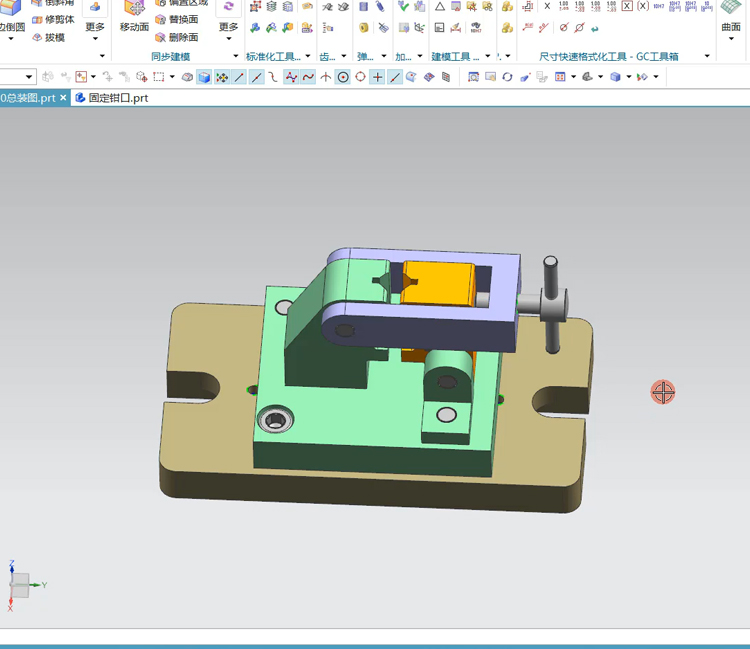Click the shaded rendering style cube icon
Image resolution: width=750 pixels, height=649 pixels.
(x=616, y=77)
